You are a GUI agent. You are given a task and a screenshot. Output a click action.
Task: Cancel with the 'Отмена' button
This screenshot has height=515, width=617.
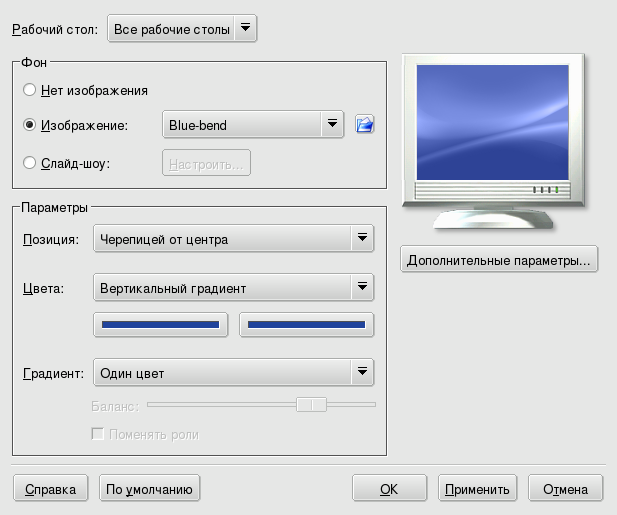click(565, 489)
